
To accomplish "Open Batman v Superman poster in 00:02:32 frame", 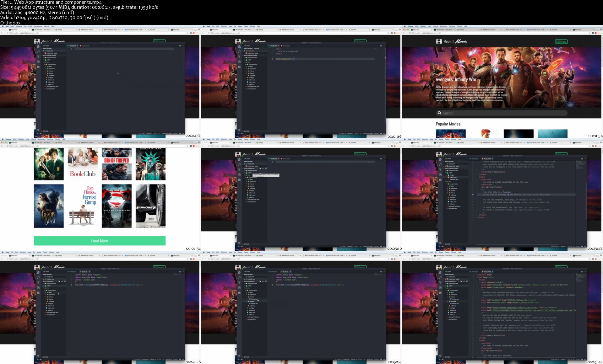I will click(x=117, y=206).
